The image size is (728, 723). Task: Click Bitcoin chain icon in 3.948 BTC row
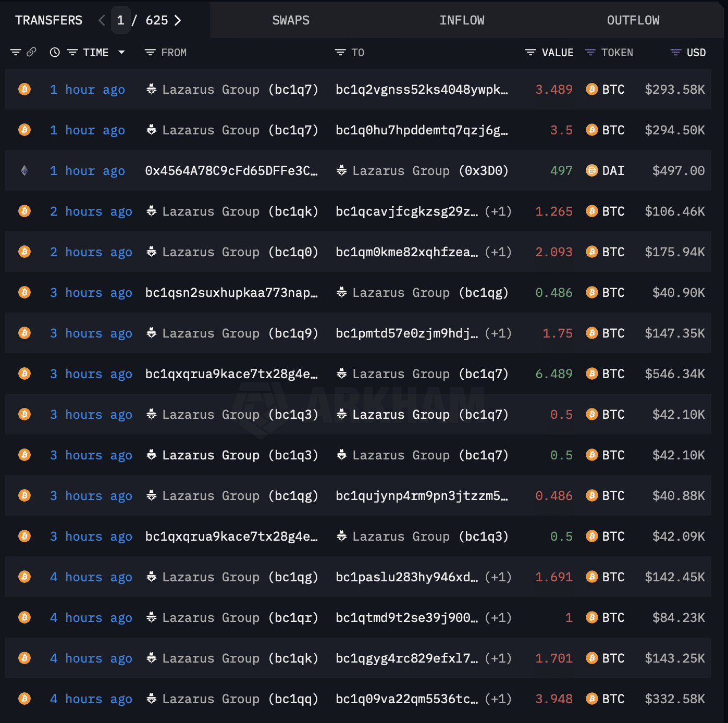click(24, 699)
